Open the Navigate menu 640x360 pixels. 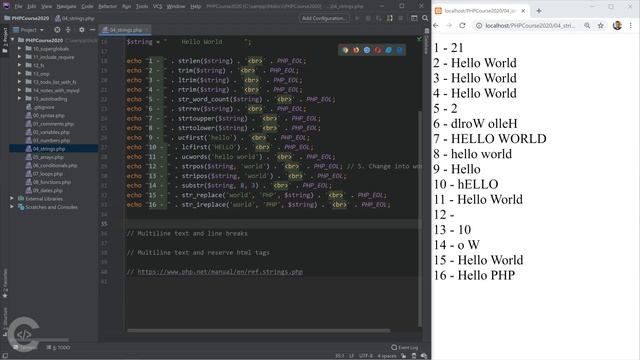click(67, 6)
